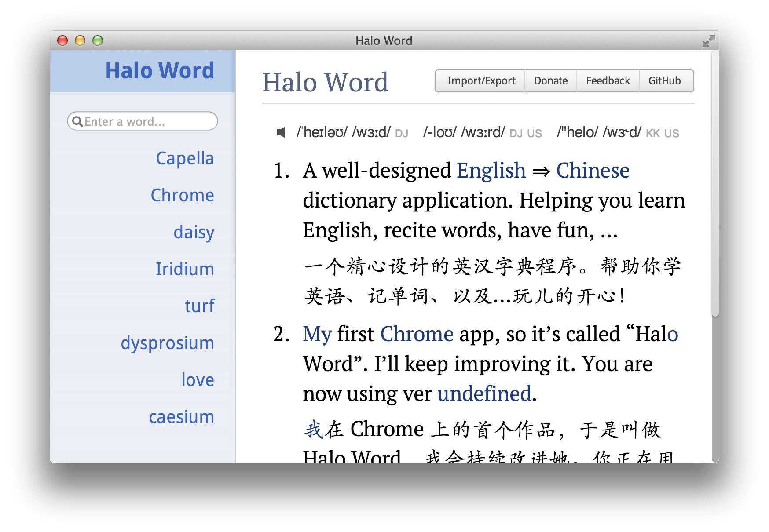
Task: Click the search magnifier icon
Action: (x=77, y=121)
